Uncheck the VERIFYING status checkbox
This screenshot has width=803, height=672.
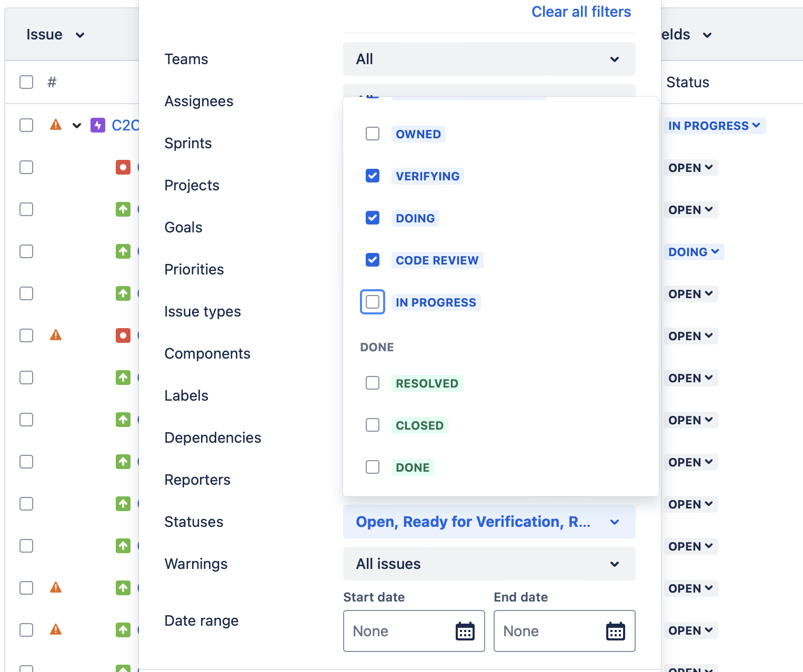click(373, 176)
